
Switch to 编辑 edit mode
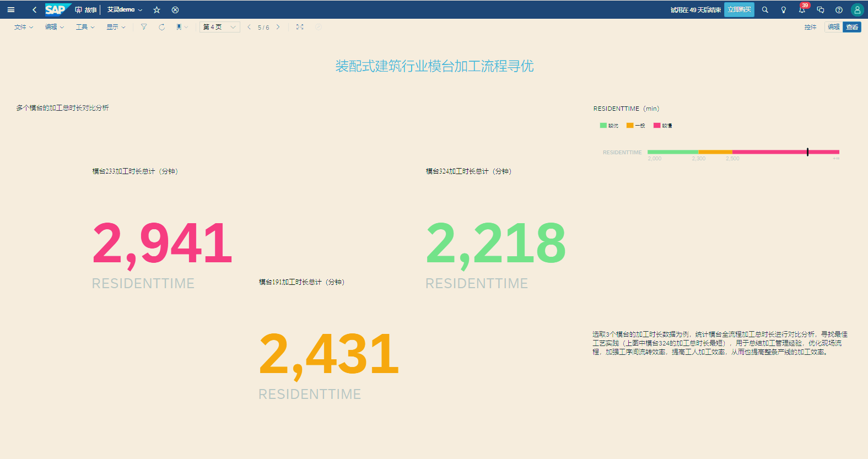(833, 27)
